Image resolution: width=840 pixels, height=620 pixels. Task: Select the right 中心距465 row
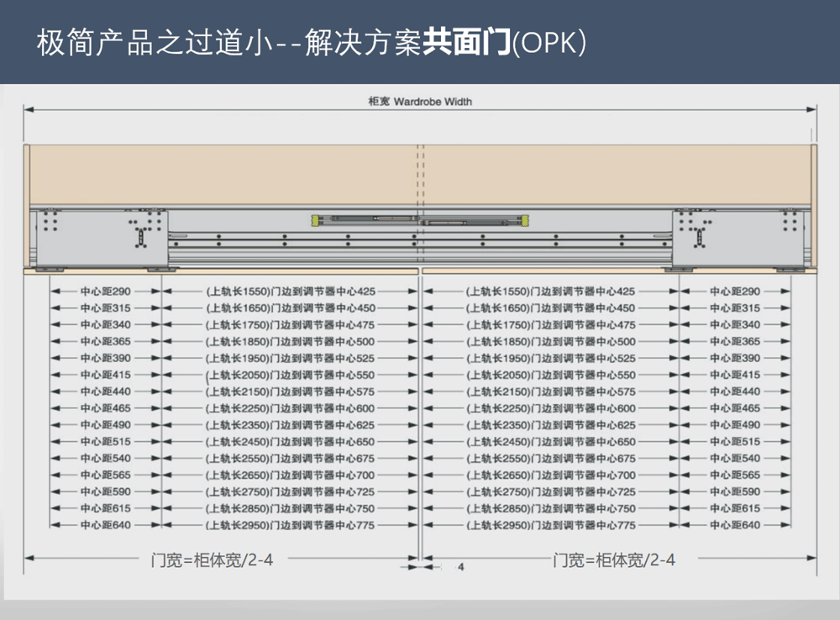coord(734,408)
